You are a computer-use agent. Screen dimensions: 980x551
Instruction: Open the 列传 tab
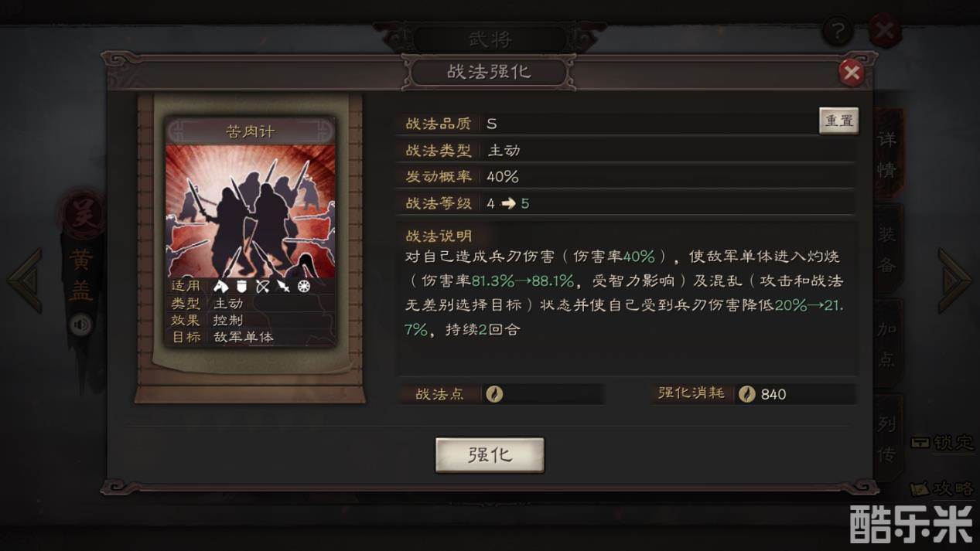pos(887,437)
